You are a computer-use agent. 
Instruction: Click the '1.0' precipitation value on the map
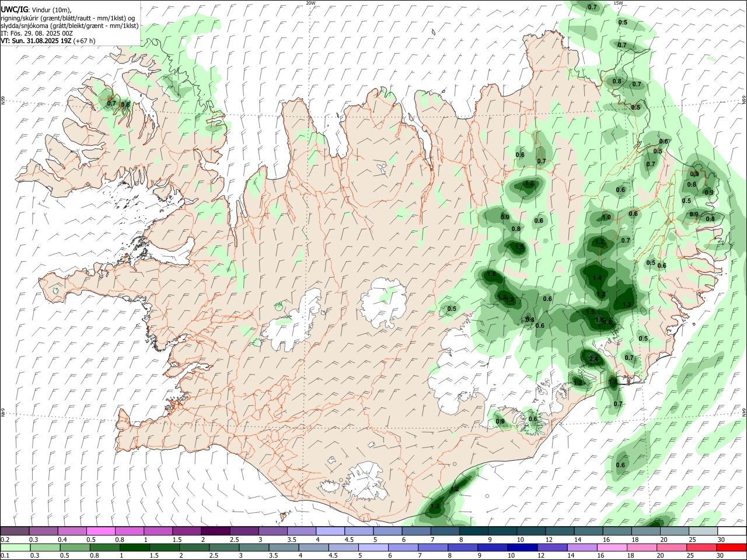point(606,218)
